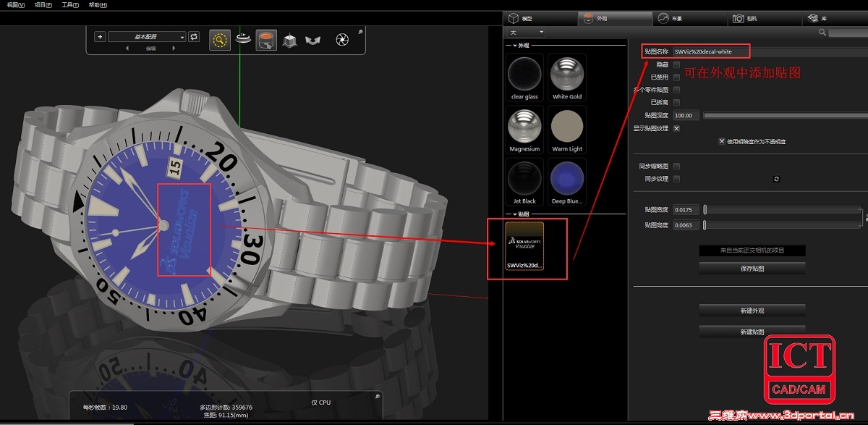Uncheck 使用明暗度作为不透明度 checkbox
The height and width of the screenshot is (425, 868).
click(x=722, y=141)
